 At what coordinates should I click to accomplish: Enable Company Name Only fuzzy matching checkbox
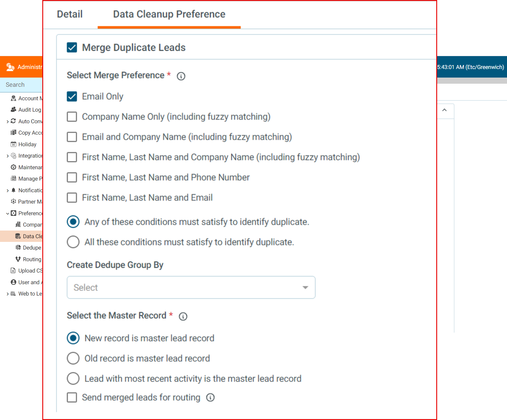click(x=72, y=116)
